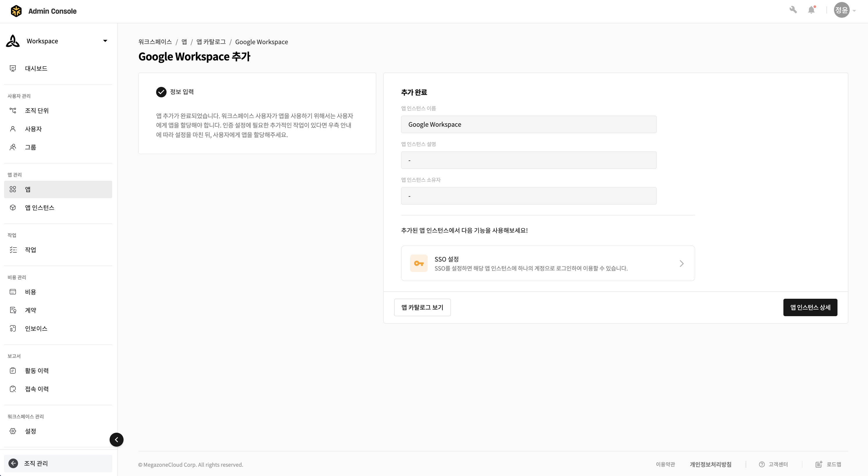868x476 pixels.
Task: Click the 조직 단위 org unit icon
Action: click(x=13, y=110)
